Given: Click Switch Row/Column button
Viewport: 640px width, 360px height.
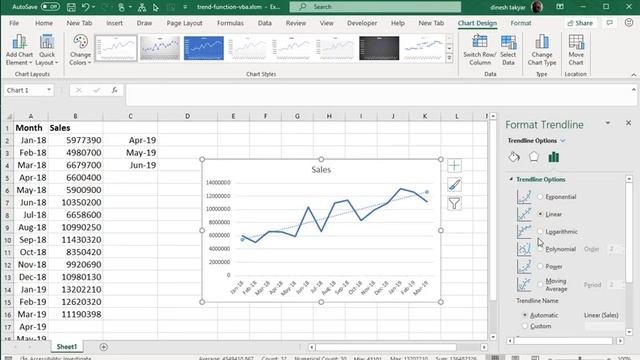Looking at the screenshot, I should [x=480, y=50].
